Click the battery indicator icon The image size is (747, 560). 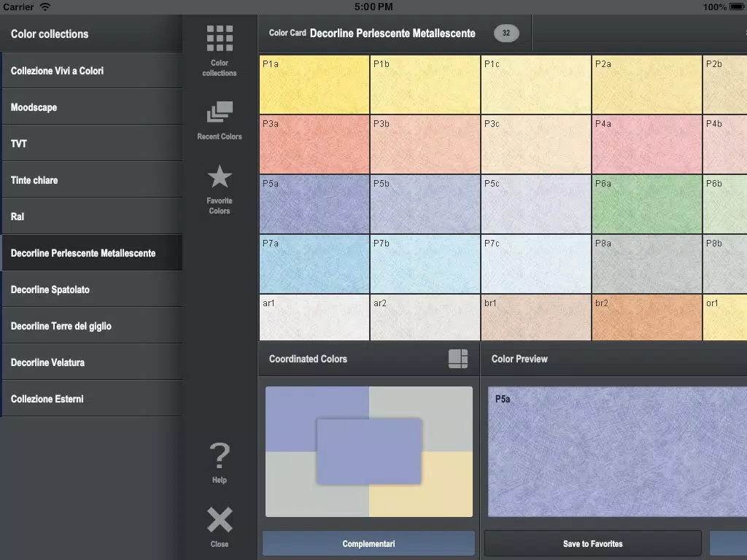[x=738, y=7]
